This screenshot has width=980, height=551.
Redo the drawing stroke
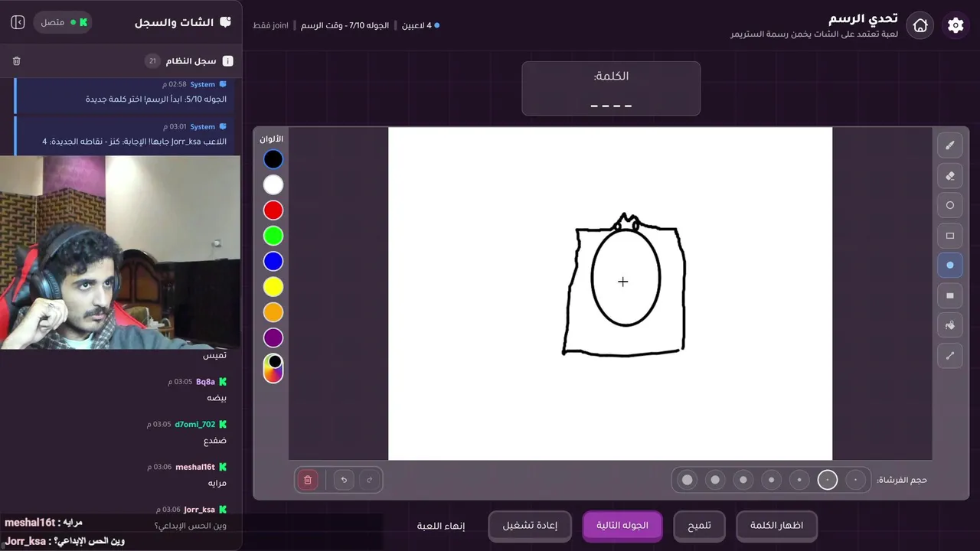(369, 480)
